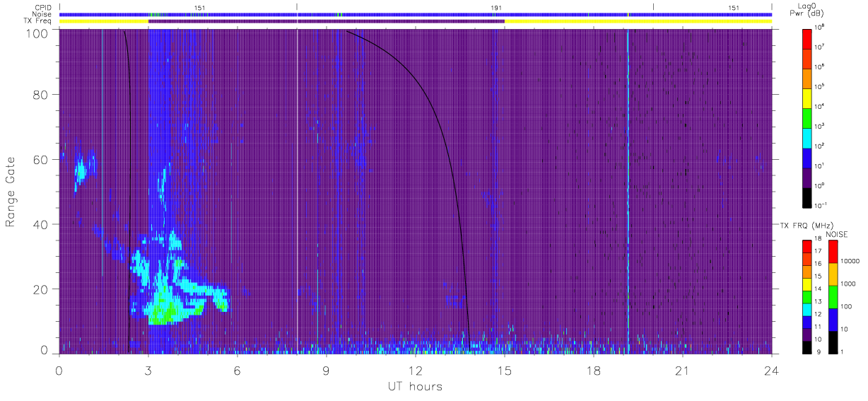Viewport: 868px width, 401px height.
Task: Click green swatch in NOISE legend
Action: pyautogui.click(x=833, y=297)
